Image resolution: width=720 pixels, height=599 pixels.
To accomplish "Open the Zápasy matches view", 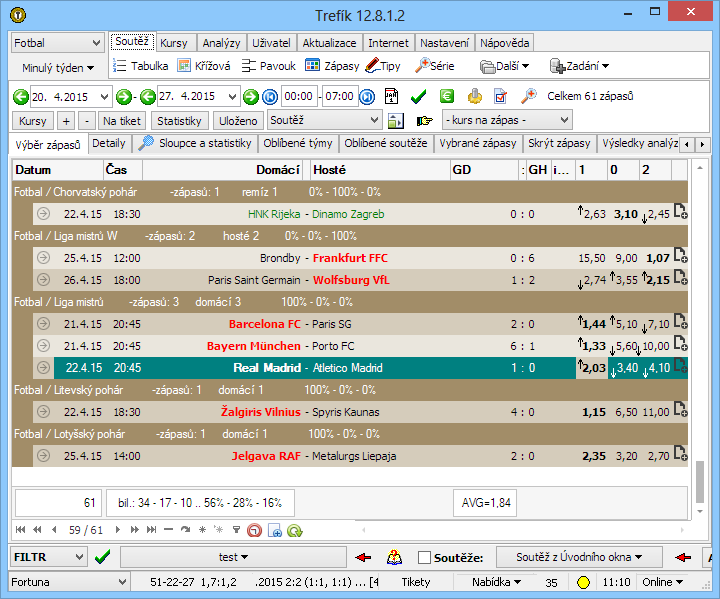I will (x=332, y=66).
